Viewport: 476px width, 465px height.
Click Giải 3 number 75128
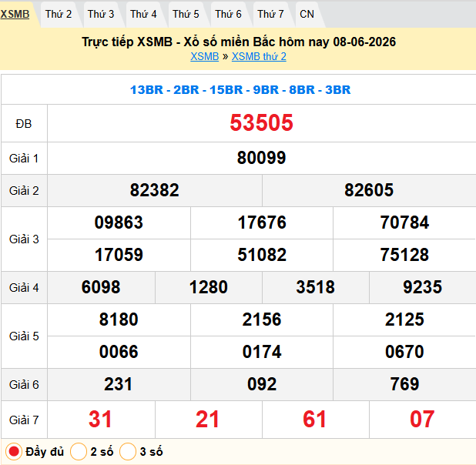pyautogui.click(x=404, y=255)
